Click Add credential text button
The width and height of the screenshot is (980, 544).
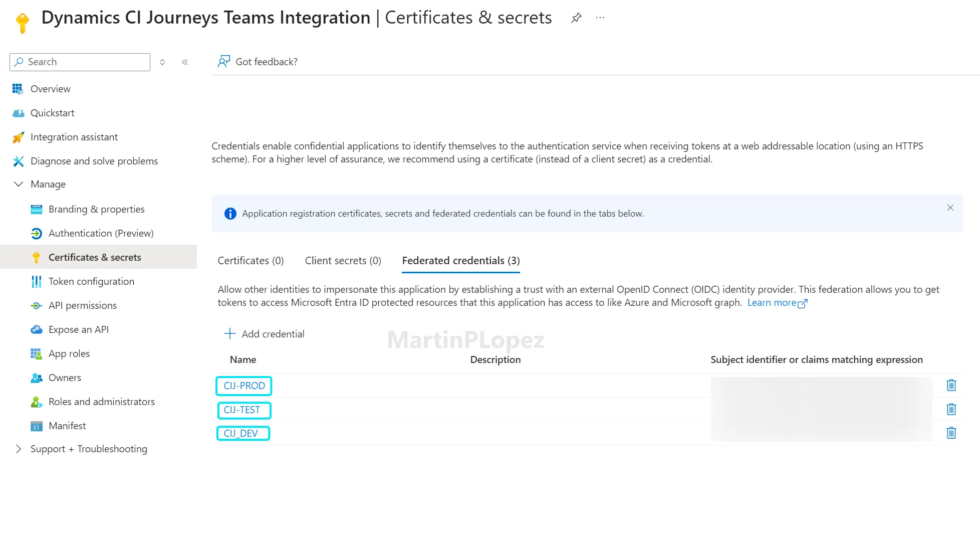tap(273, 334)
